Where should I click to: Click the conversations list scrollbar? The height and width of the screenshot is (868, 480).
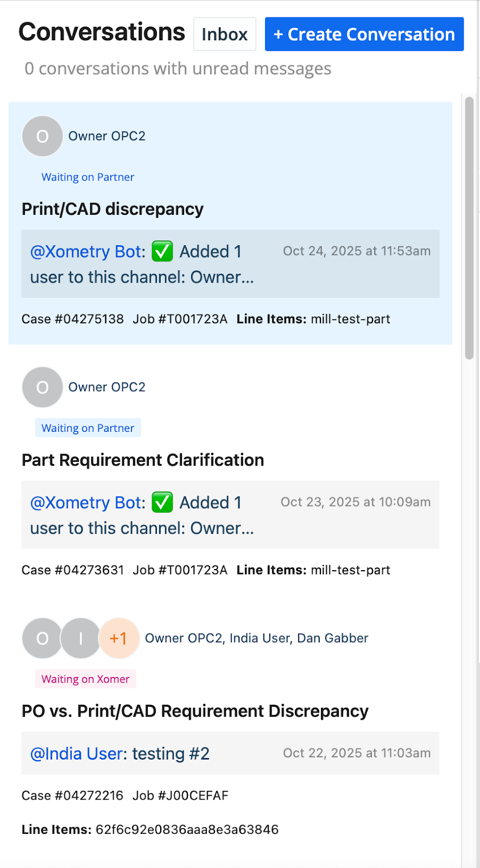click(x=469, y=228)
